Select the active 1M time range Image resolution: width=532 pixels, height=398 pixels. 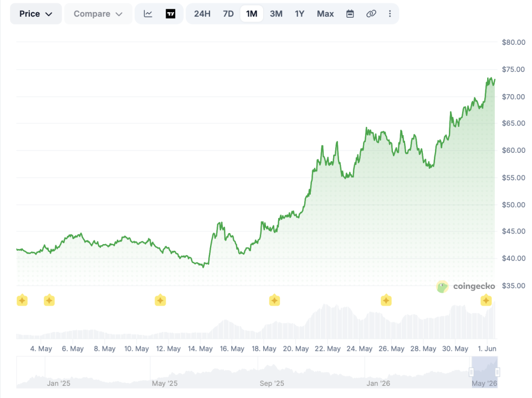click(x=252, y=14)
